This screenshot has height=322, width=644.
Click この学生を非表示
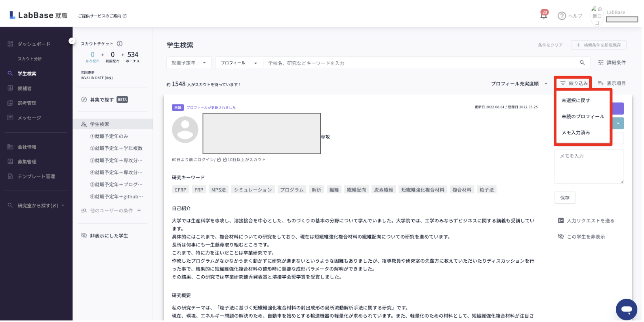pos(581,237)
